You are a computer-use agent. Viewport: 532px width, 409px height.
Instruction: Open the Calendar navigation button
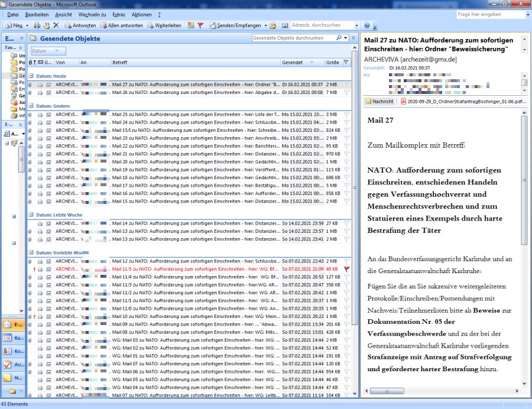click(x=13, y=338)
